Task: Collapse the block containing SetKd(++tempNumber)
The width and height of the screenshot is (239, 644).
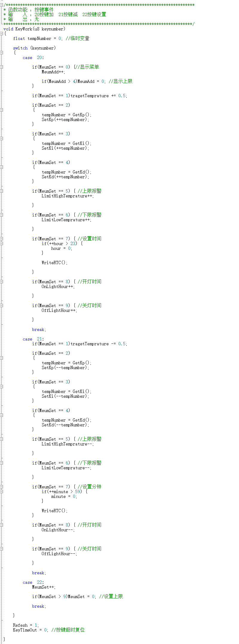Action: [x=1, y=167]
